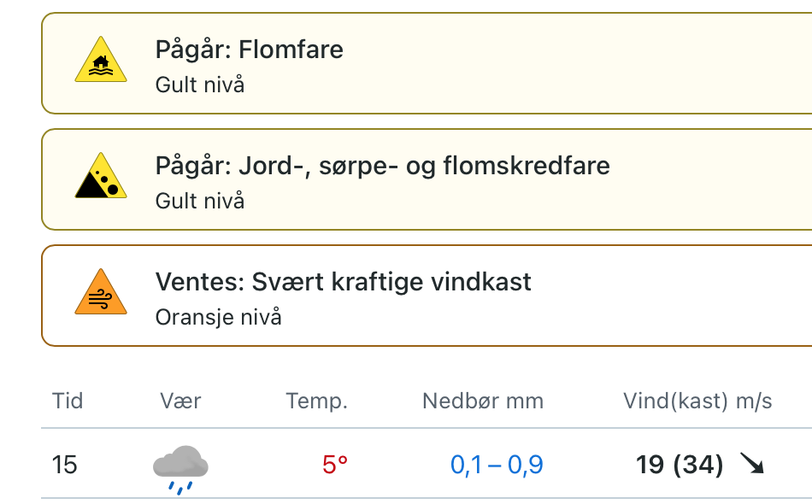Click the "Nedbør mm" column header
812x504 pixels.
483,401
